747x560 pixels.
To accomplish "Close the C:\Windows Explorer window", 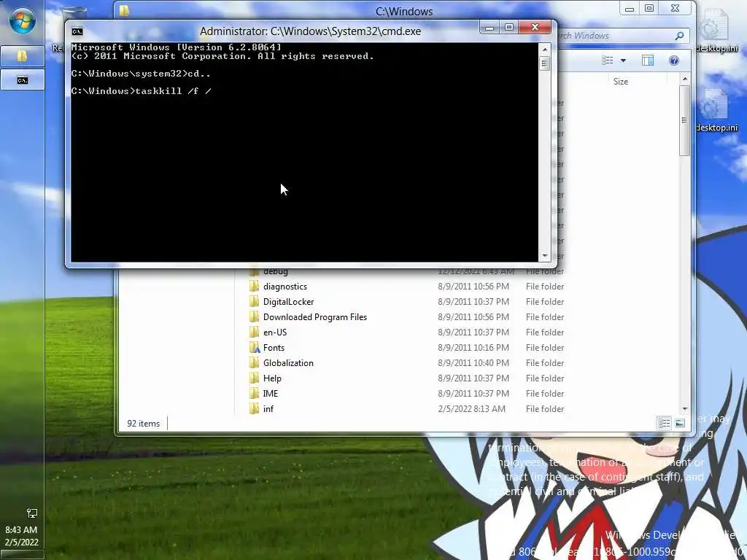I will (x=675, y=9).
